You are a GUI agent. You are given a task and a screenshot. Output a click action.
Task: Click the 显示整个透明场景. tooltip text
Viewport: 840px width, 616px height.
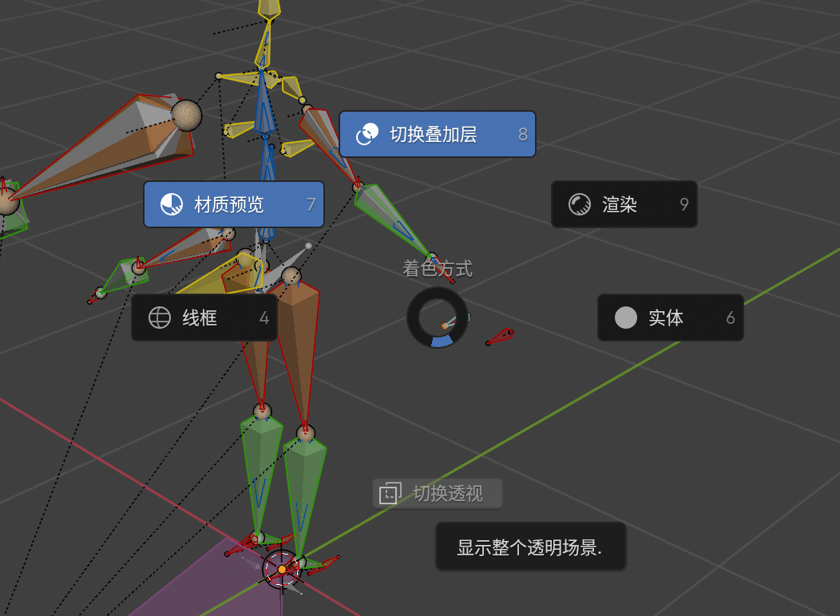[x=529, y=547]
